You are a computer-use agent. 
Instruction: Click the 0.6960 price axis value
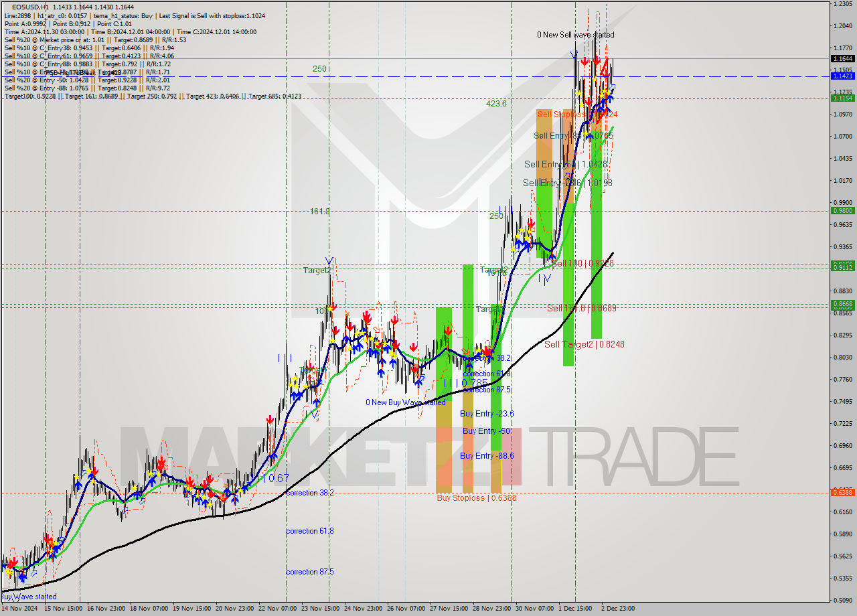click(842, 445)
